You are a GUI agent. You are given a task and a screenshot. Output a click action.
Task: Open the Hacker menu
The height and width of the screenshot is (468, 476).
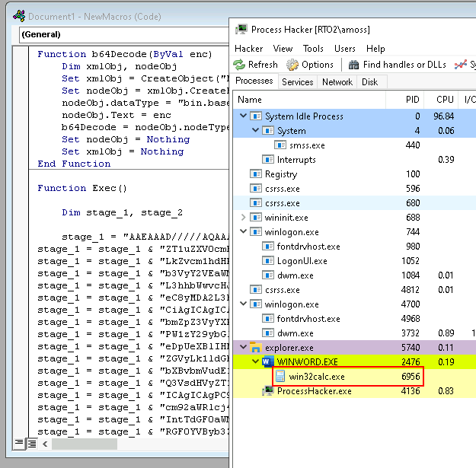click(248, 48)
